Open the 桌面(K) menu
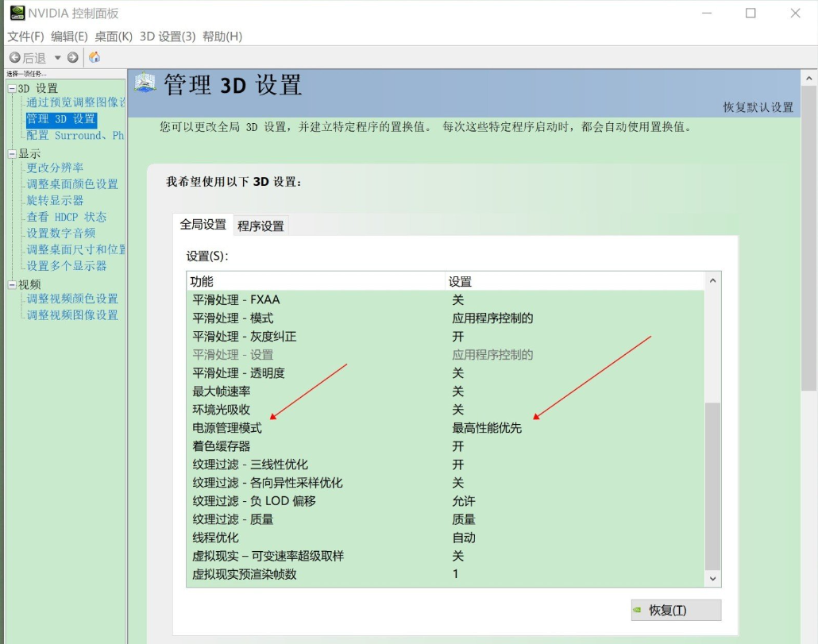Image resolution: width=818 pixels, height=644 pixels. (114, 37)
